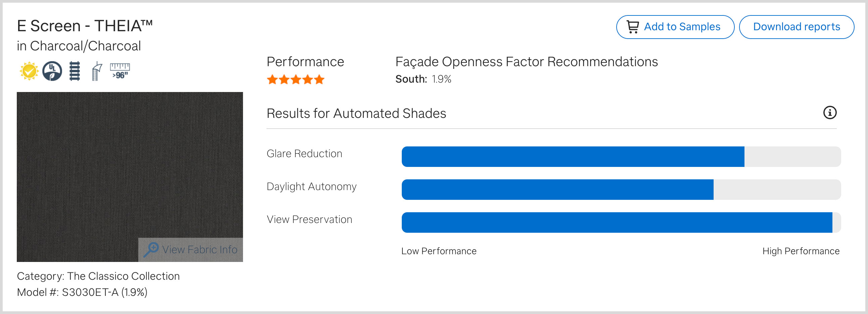Screen dimensions: 868x314
Task: Add this fabric to Samples
Action: coord(675,27)
